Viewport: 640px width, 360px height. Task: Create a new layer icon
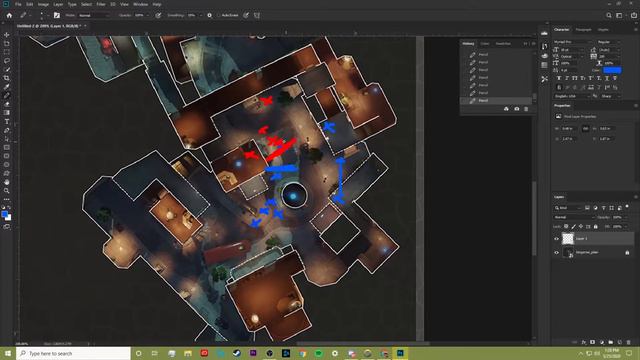620,342
